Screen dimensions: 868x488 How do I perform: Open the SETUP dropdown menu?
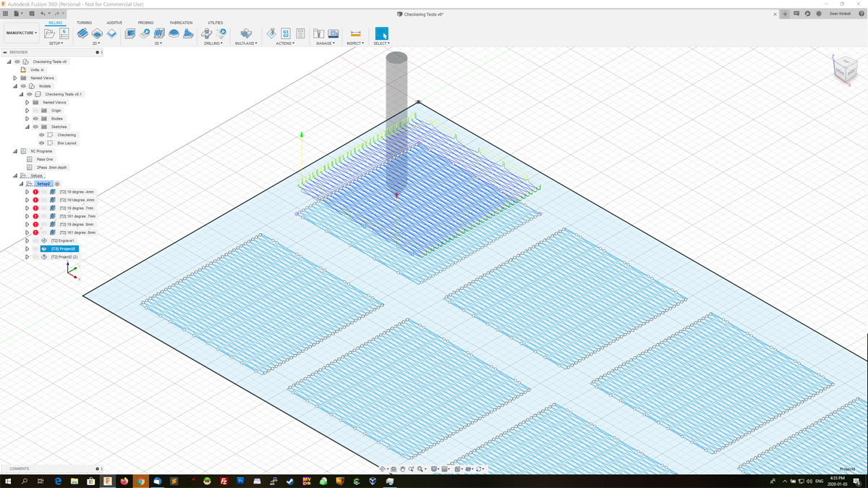(x=56, y=43)
